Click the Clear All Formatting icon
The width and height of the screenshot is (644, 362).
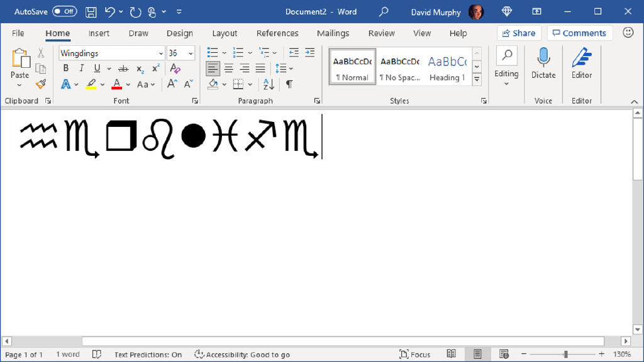click(175, 69)
